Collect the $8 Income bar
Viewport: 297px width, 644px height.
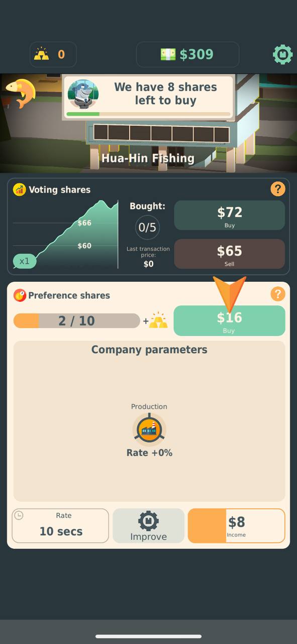pos(236,526)
